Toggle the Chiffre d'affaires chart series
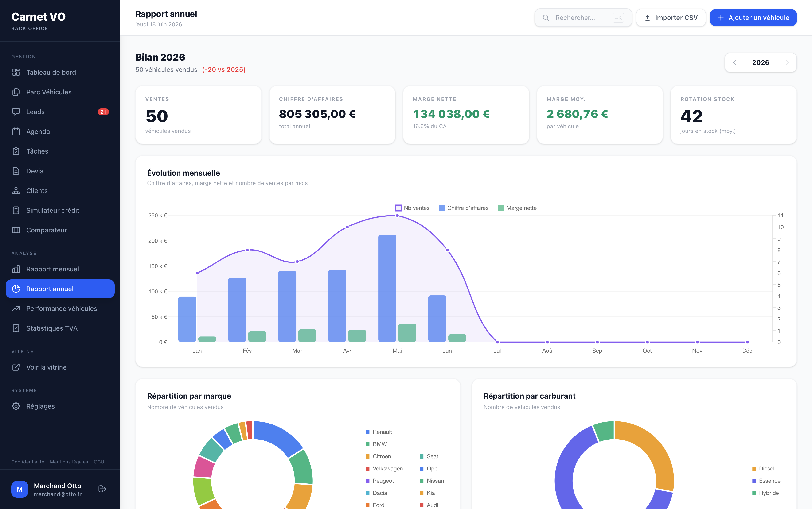The height and width of the screenshot is (509, 812). coord(464,208)
